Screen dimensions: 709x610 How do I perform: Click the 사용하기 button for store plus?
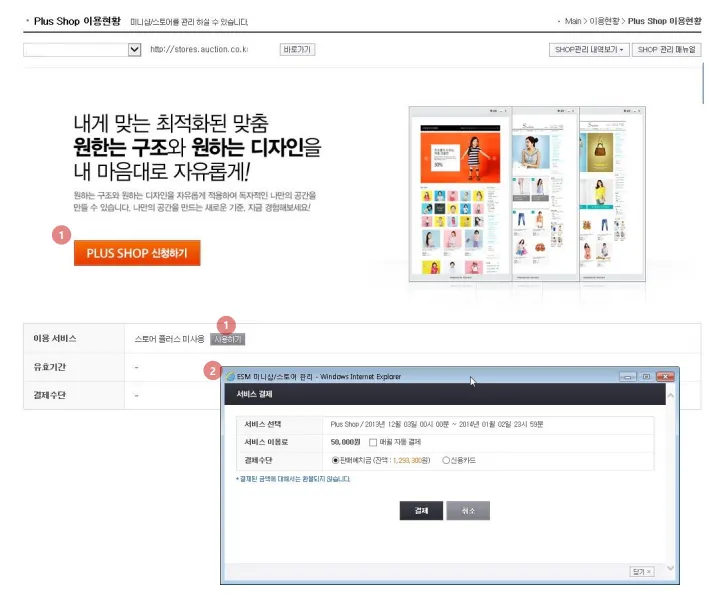[227, 339]
